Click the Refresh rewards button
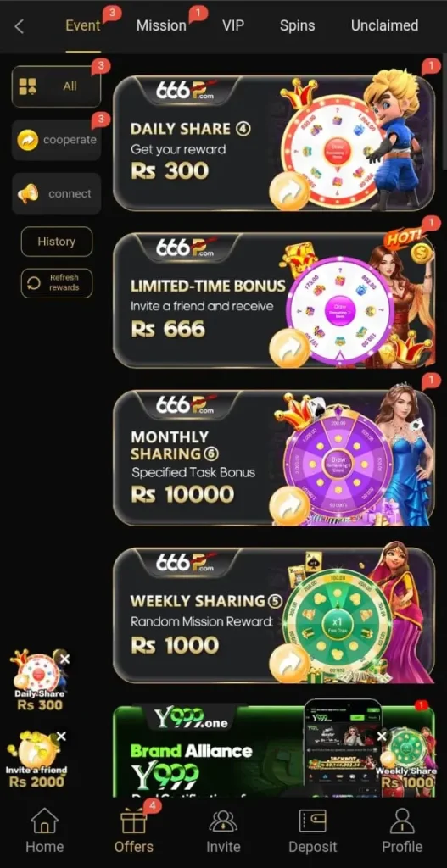Screen dimensions: 447x868 (x=57, y=283)
